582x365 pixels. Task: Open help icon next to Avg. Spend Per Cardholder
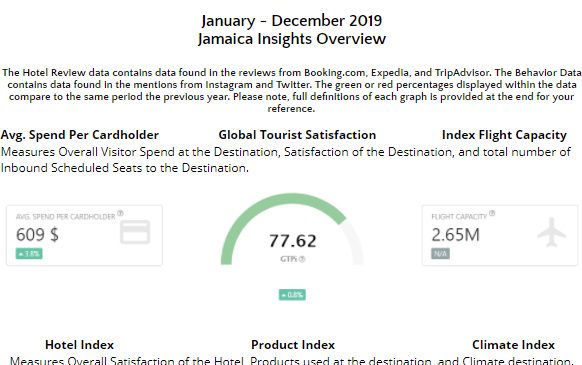(x=120, y=213)
